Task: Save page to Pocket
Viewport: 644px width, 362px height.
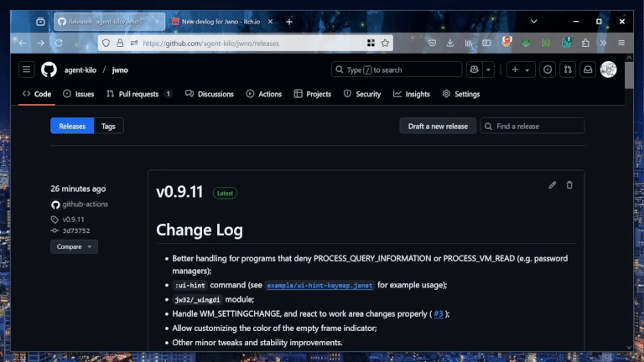Action: point(432,43)
